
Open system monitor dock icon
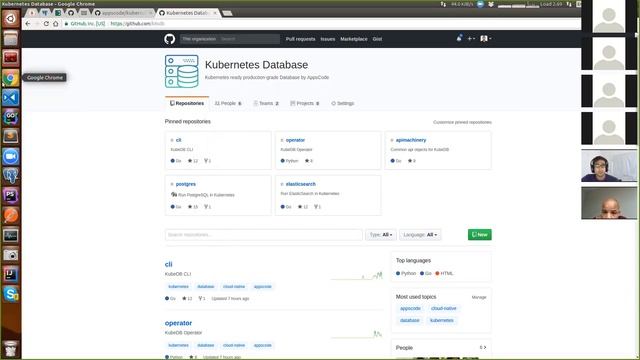pyautogui.click(x=11, y=235)
